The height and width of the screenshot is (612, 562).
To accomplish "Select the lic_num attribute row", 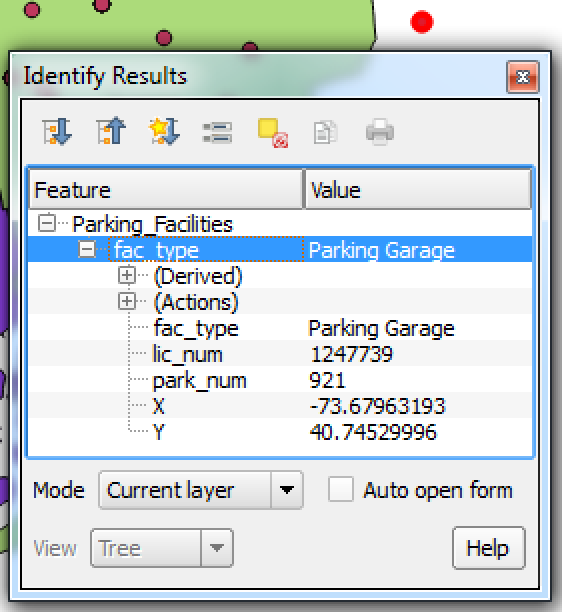I will tap(280, 354).
